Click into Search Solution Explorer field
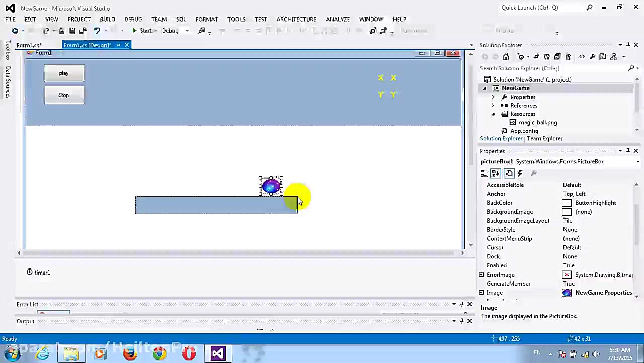This screenshot has height=363, width=644. (552, 68)
